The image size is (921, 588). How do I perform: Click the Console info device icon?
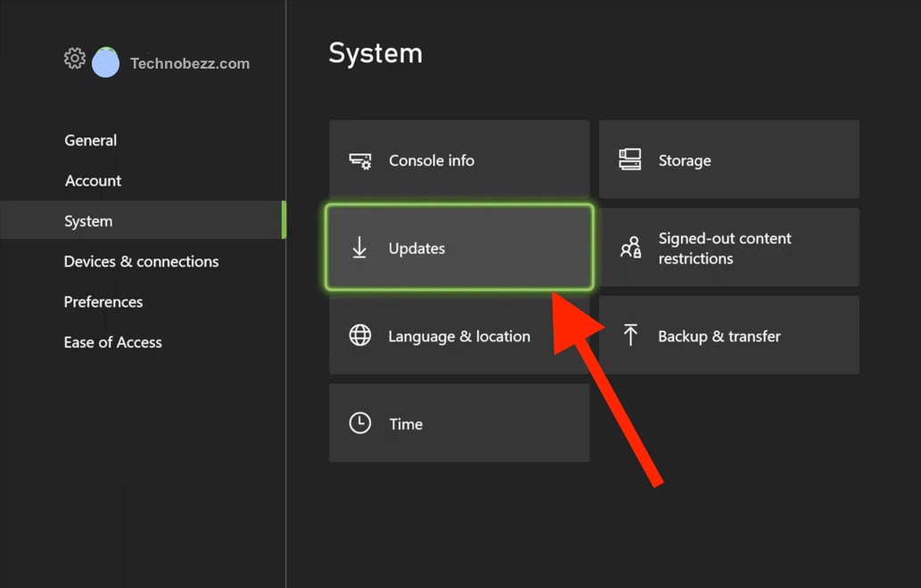[x=360, y=160]
